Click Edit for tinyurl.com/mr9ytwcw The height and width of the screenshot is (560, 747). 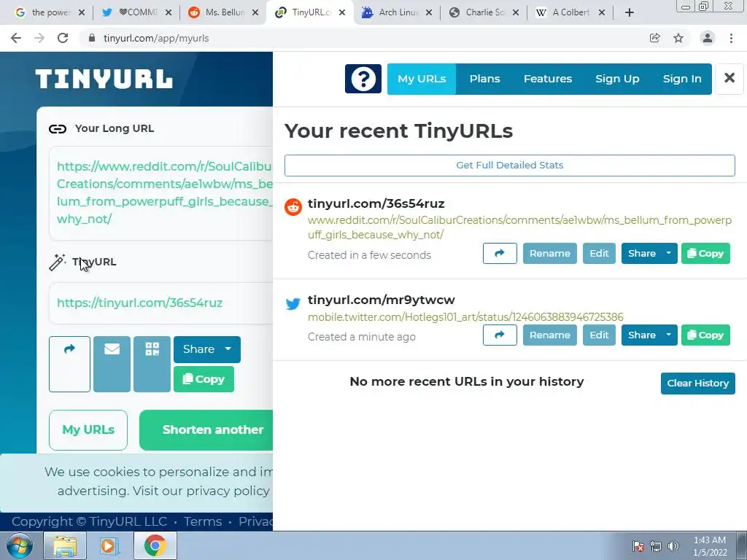click(599, 335)
